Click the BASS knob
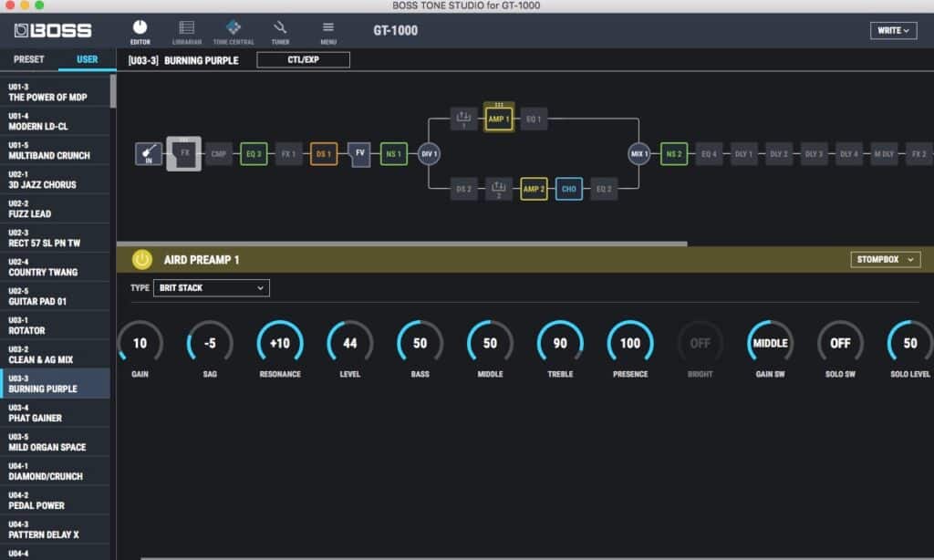 point(420,343)
